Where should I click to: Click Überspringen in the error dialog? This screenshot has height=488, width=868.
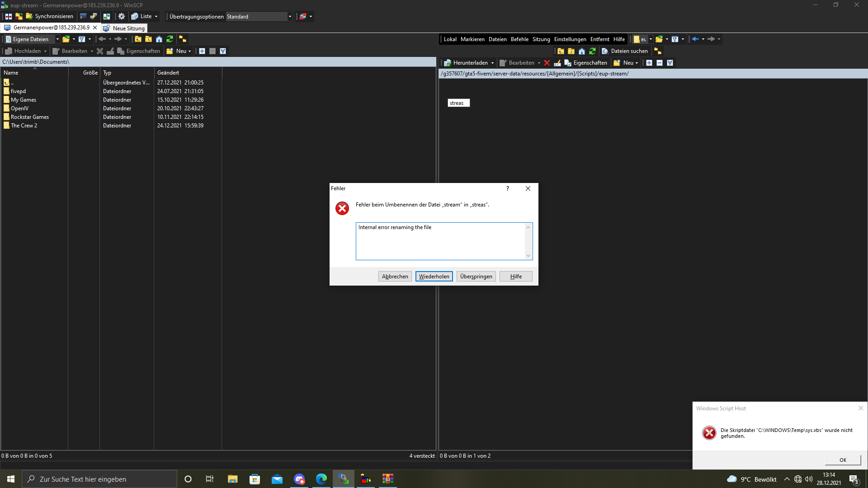(x=476, y=277)
